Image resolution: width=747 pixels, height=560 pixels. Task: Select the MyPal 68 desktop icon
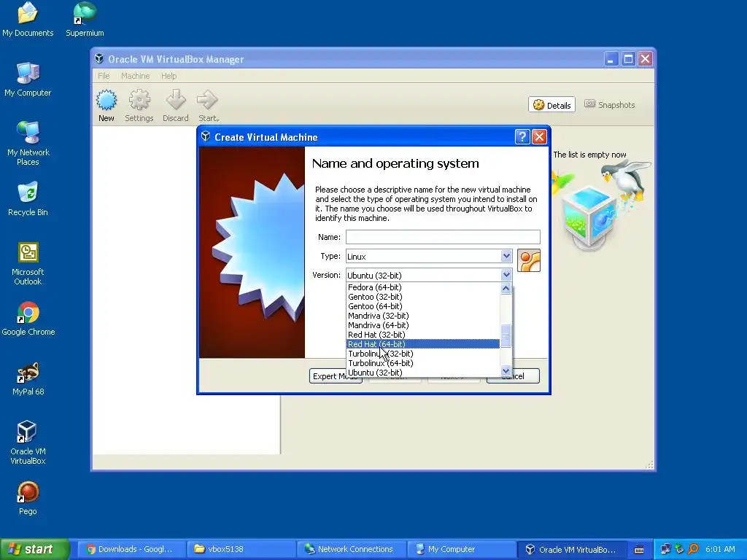[x=28, y=379]
